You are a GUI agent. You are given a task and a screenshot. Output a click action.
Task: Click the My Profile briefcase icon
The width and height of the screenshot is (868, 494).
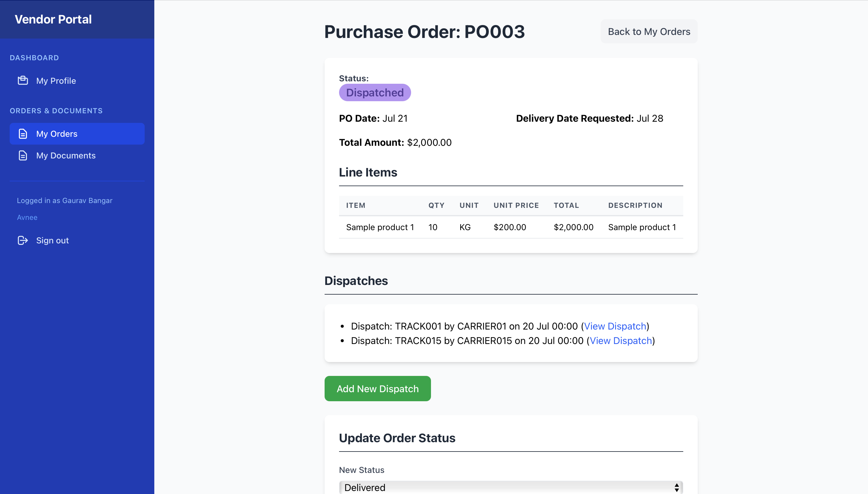click(23, 80)
